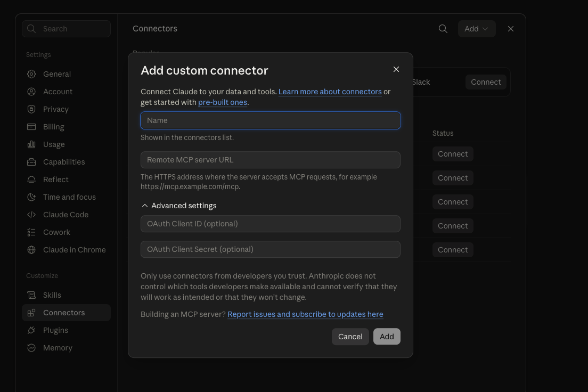
Task: Select Plugins under Customize
Action: 67,330
